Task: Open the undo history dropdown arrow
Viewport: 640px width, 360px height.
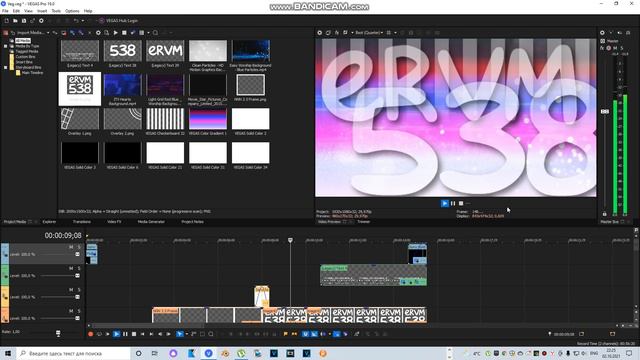Action: (x=82, y=20)
